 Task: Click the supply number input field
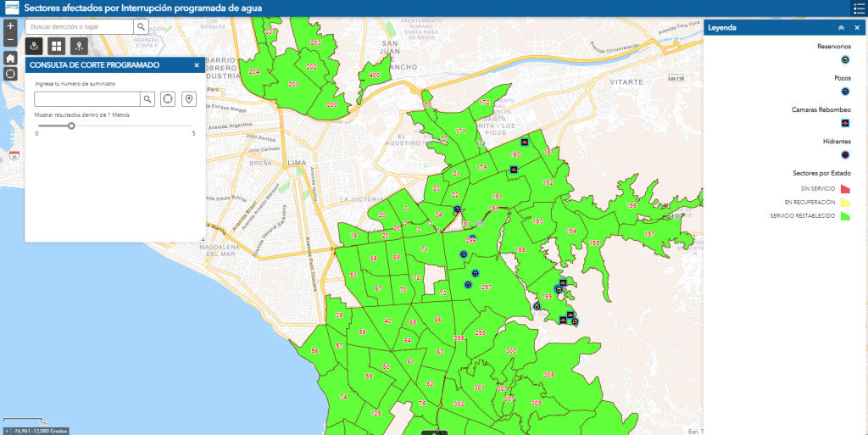[86, 99]
